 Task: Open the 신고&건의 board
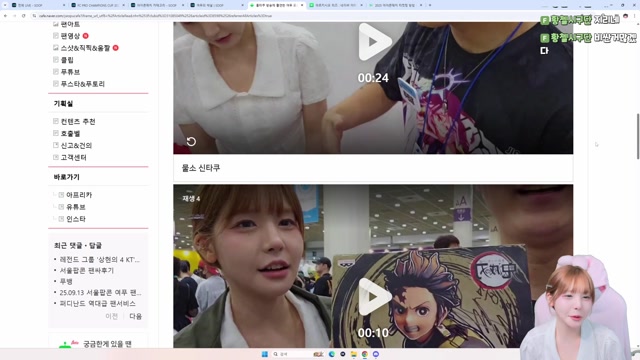76,145
